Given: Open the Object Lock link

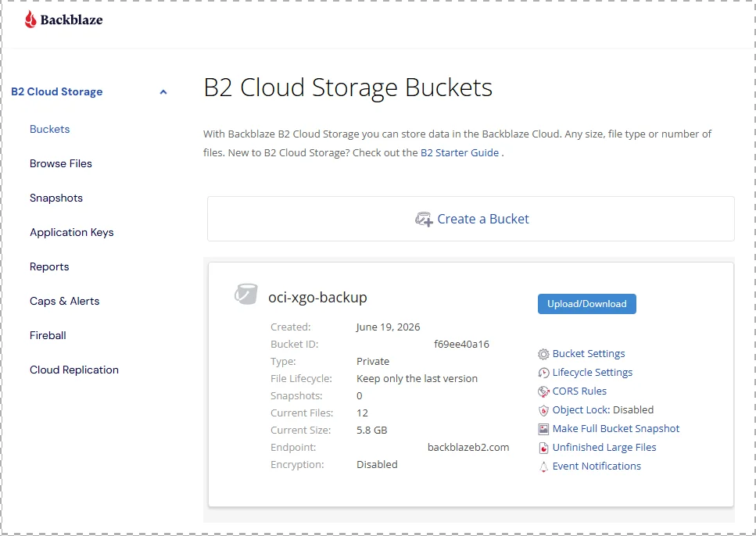Looking at the screenshot, I should pyautogui.click(x=581, y=409).
